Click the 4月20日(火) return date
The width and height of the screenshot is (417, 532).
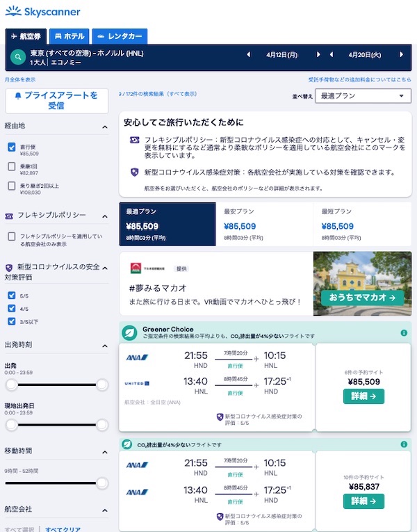365,55
